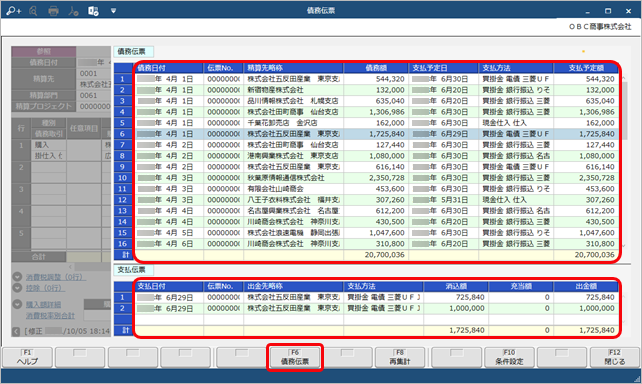Click the cell 八王子衣料株式会社 福井支
The image size is (642, 384).
point(294,200)
